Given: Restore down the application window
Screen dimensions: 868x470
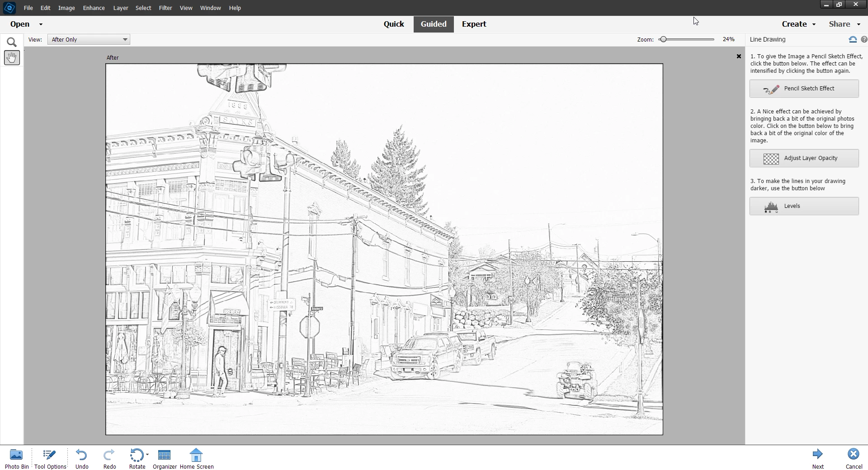Looking at the screenshot, I should pyautogui.click(x=839, y=5).
